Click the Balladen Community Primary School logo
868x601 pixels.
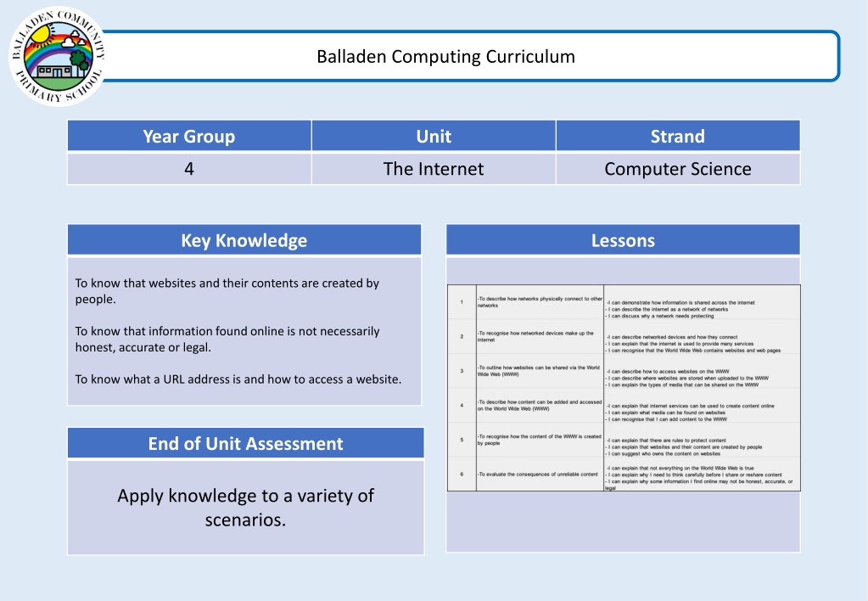click(57, 56)
